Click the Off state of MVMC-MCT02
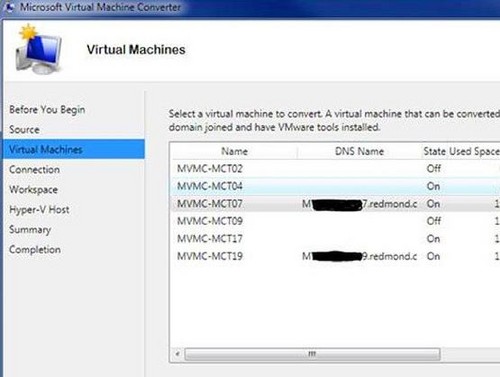Image resolution: width=500 pixels, height=377 pixels. tap(434, 168)
